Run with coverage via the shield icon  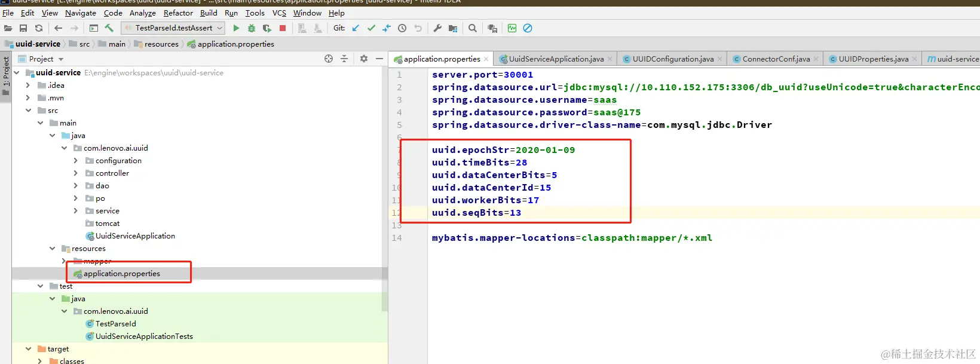pos(267,28)
